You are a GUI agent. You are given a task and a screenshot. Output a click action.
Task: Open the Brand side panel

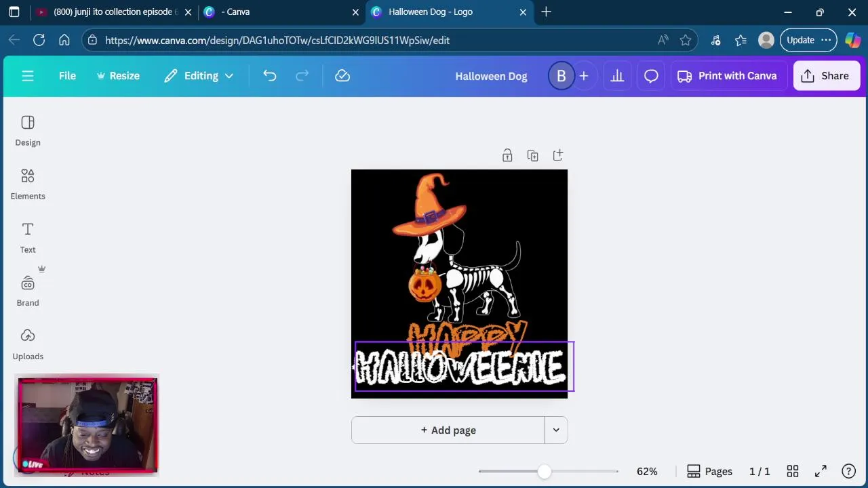tap(28, 291)
